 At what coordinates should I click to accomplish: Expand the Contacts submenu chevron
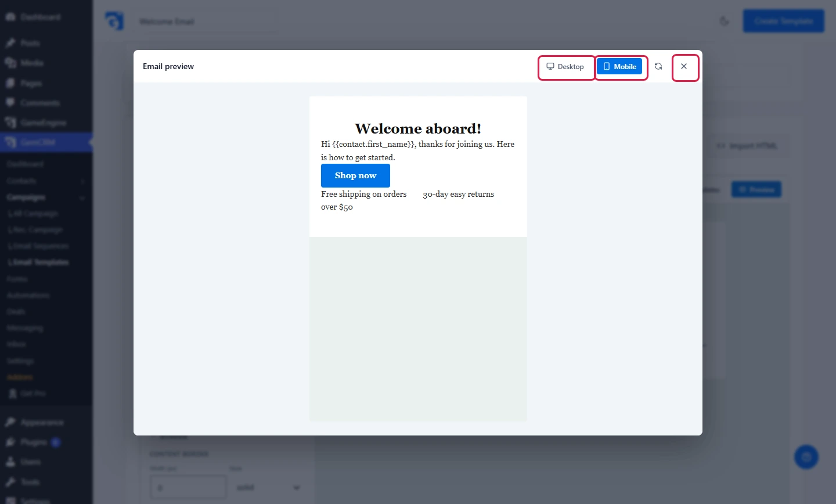[x=82, y=181]
